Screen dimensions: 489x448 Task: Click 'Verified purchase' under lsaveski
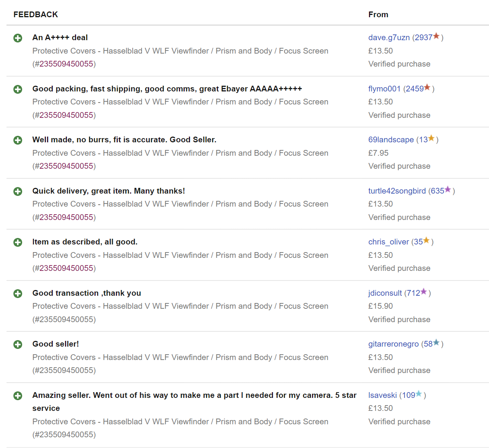pos(399,422)
